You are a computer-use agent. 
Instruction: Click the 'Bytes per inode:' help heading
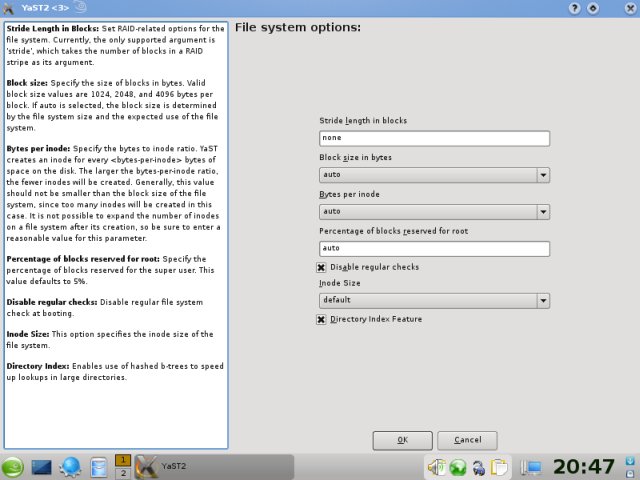(38, 149)
